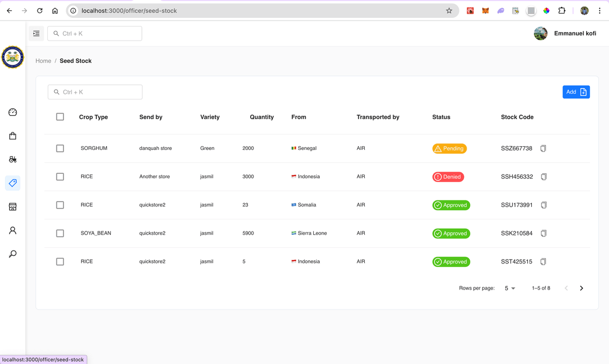Open the tractor icon in sidebar
Image resolution: width=609 pixels, height=364 pixels.
click(13, 159)
